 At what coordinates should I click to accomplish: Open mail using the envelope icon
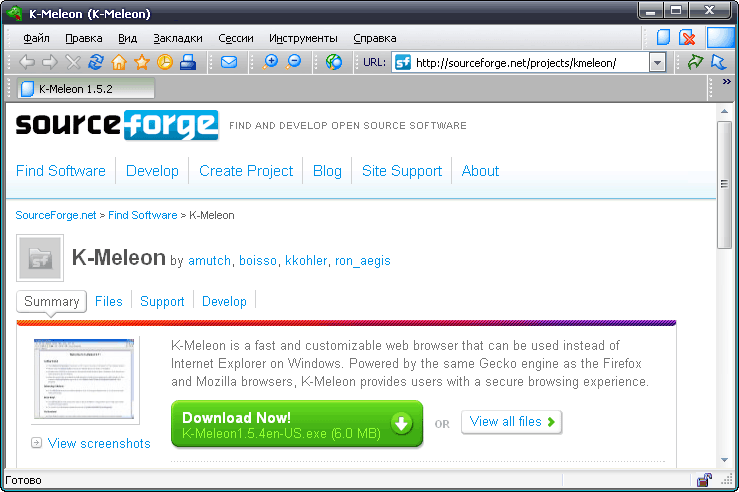coord(229,62)
